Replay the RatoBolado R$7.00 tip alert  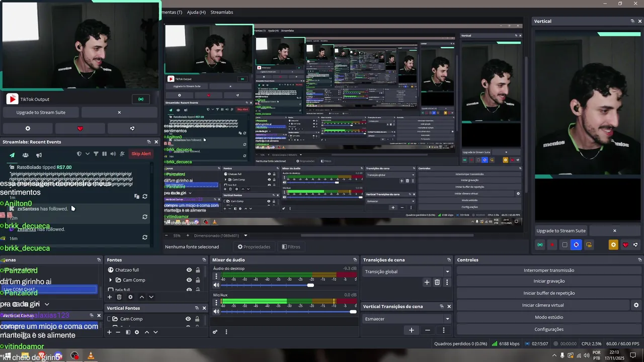145,197
